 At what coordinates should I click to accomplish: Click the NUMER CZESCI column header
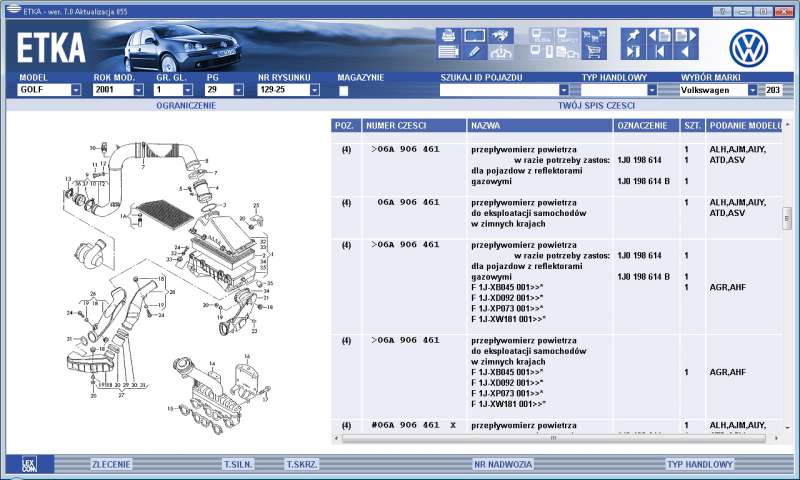coord(414,125)
